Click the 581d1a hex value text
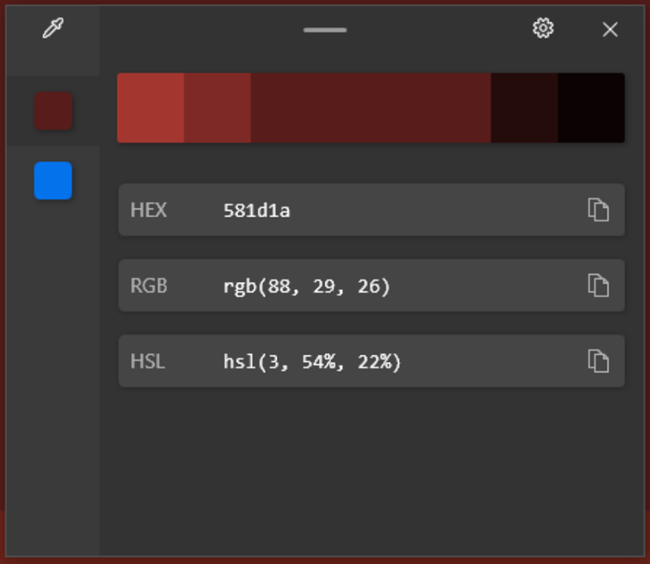This screenshot has height=564, width=650. (x=257, y=210)
